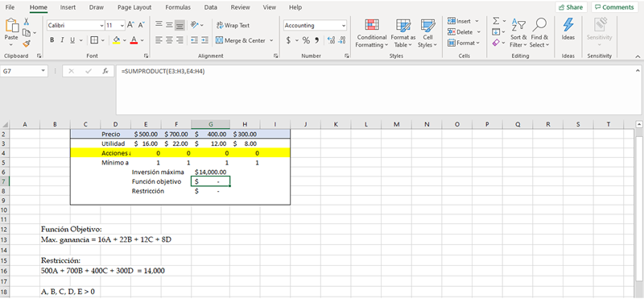Switch to the Review tab
Screen dimensions: 644x299
pos(240,7)
